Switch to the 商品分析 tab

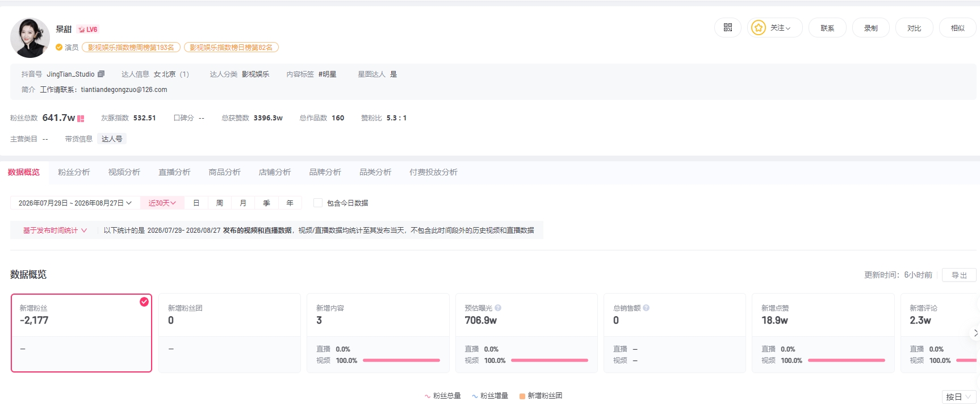point(224,172)
